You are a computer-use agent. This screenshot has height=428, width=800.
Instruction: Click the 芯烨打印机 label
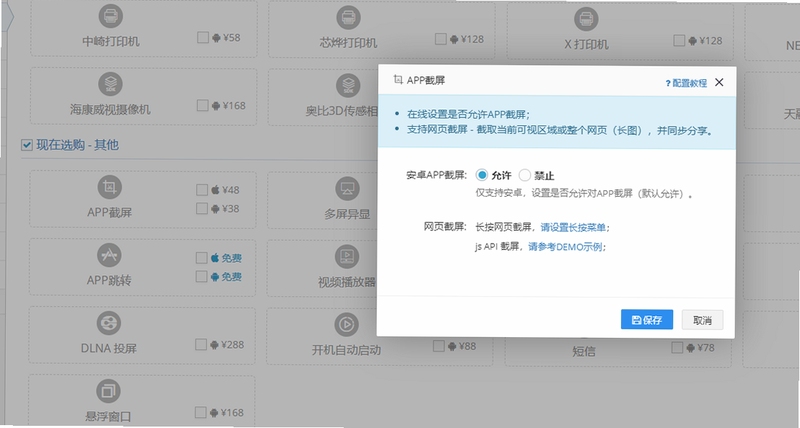[x=348, y=43]
